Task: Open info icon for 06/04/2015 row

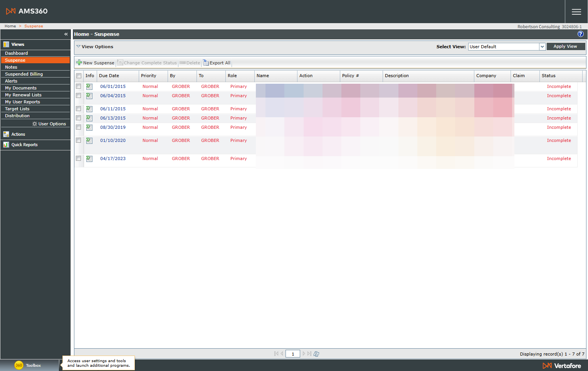Action: [x=89, y=96]
